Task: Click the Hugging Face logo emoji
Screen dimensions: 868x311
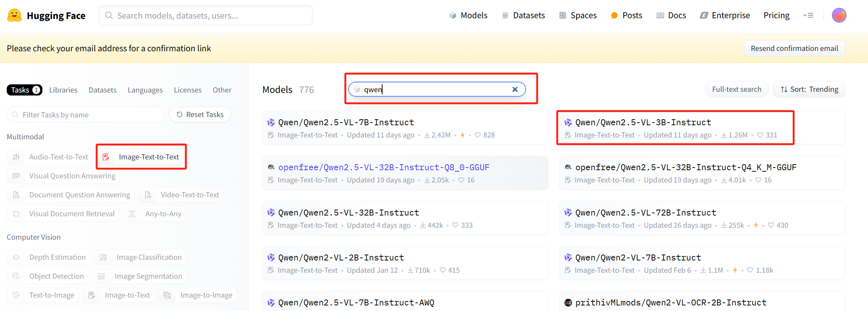Action: pyautogui.click(x=14, y=16)
